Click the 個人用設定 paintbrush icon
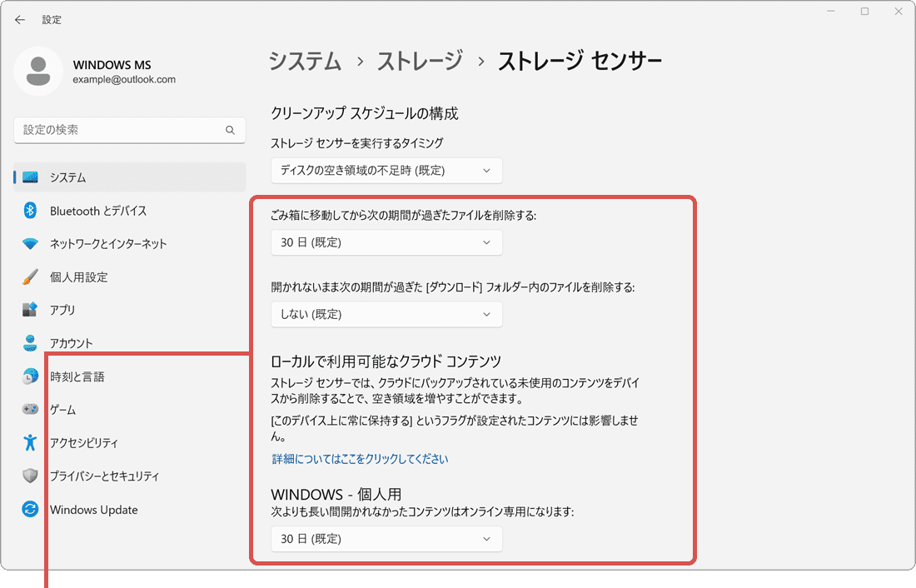 tap(31, 277)
